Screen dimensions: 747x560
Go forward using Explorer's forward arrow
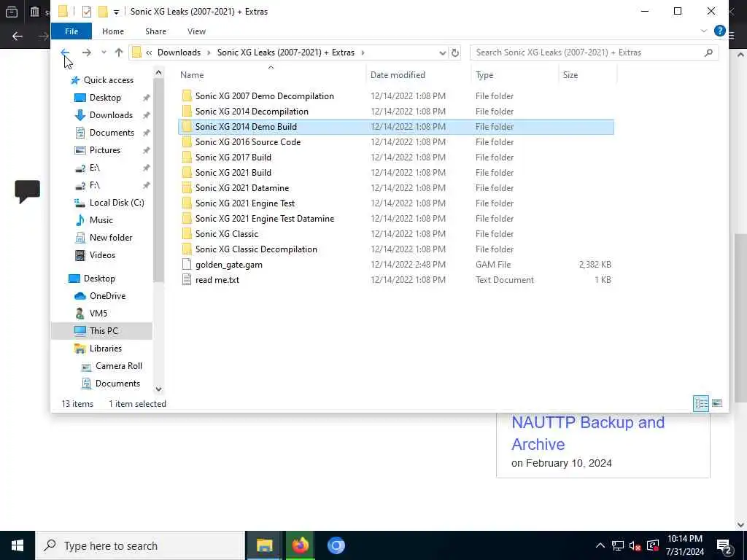pos(86,52)
